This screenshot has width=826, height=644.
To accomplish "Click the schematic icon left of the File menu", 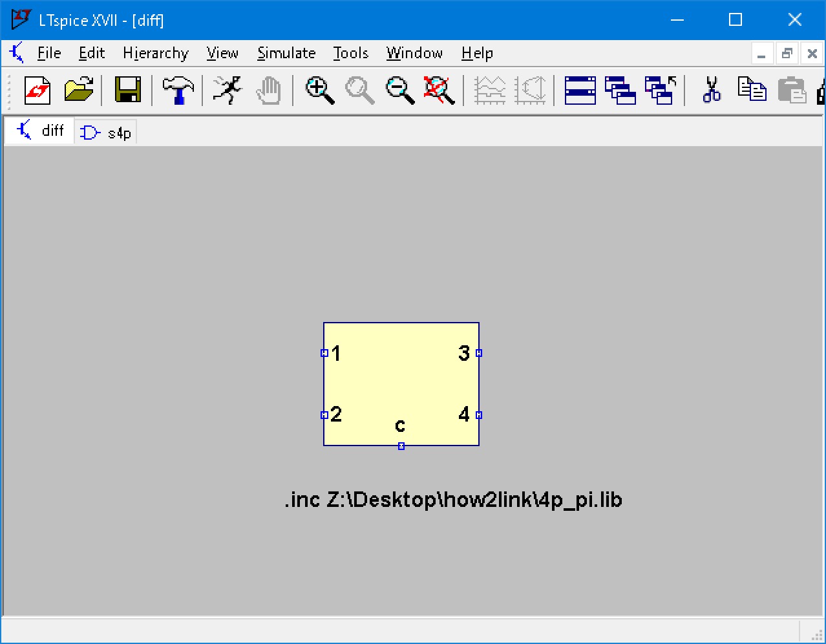I will 17,52.
